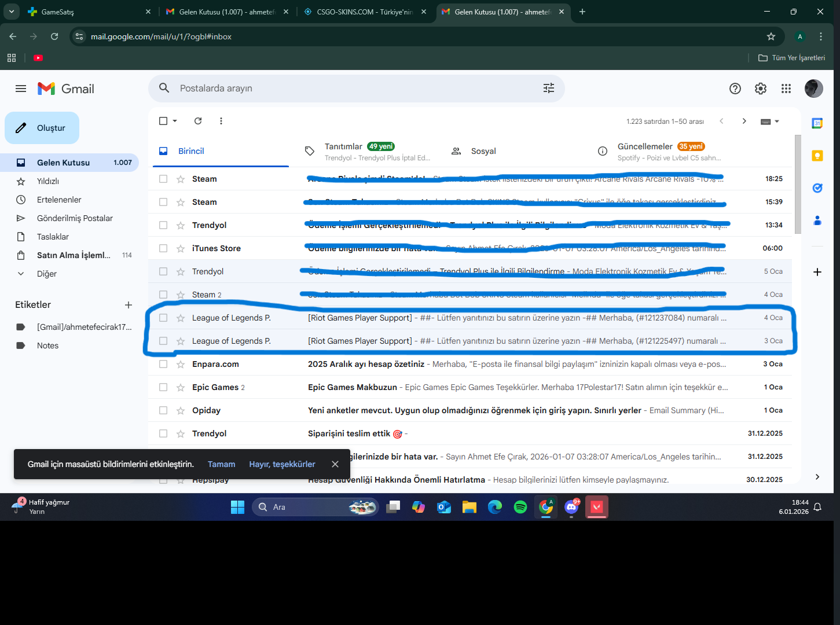This screenshot has width=840, height=625.
Task: Focus the Postalarda arayın search field
Action: pyautogui.click(x=357, y=88)
